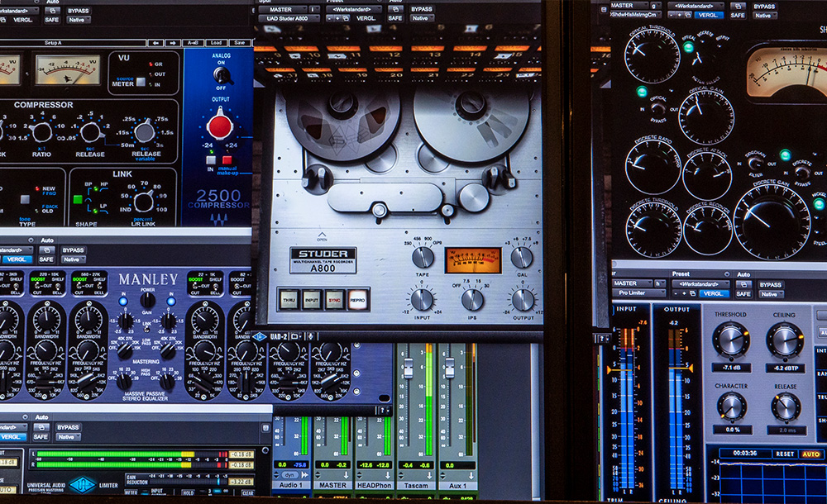The image size is (827, 504).
Task: Click the Discrete Gain knob on the compressor
Action: tap(772, 223)
